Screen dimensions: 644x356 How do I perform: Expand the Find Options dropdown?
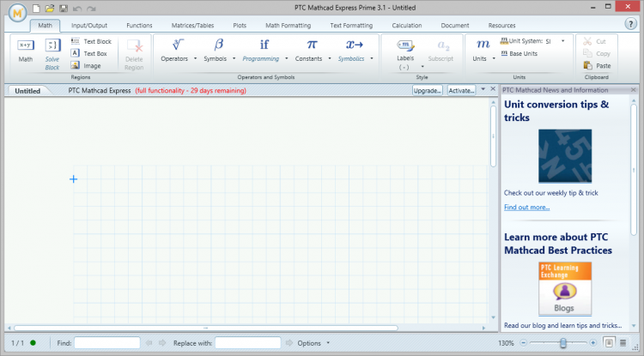click(x=313, y=343)
